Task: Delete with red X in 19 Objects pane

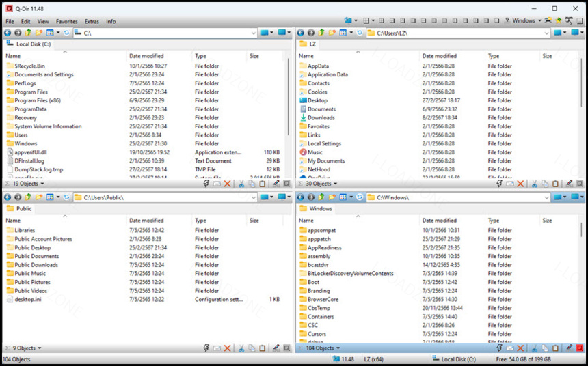Action: (227, 184)
